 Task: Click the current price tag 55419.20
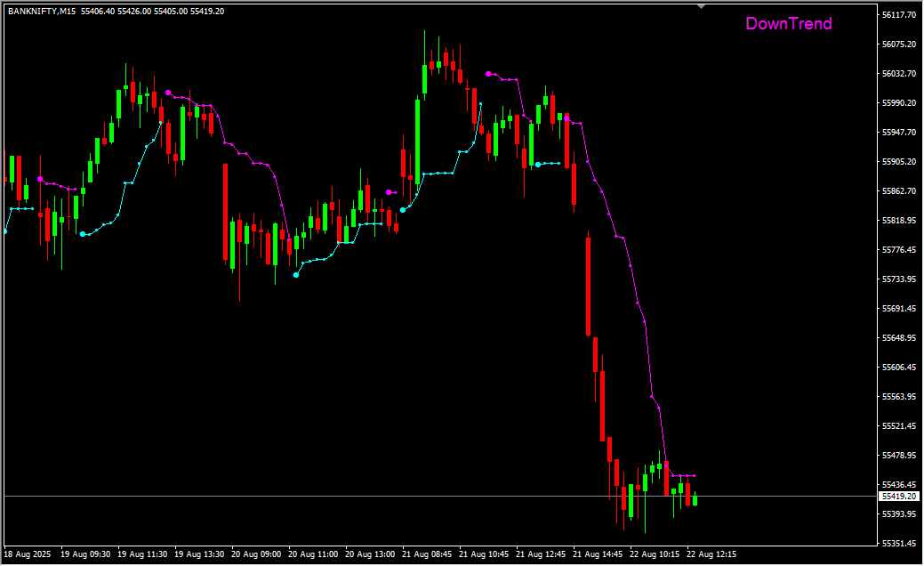(898, 496)
